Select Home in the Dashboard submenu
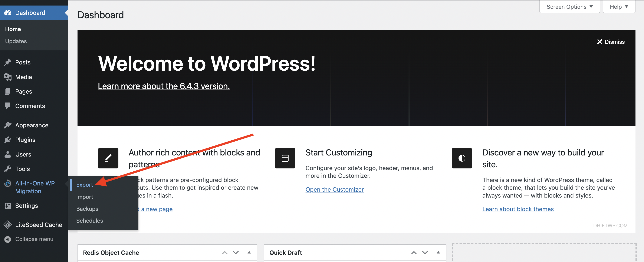Screen dimensions: 644x262 (13, 29)
